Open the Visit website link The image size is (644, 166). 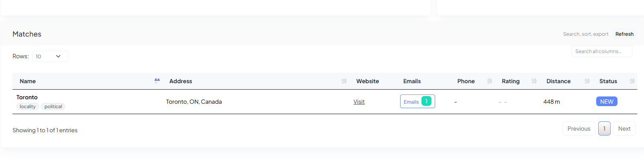[x=359, y=102]
